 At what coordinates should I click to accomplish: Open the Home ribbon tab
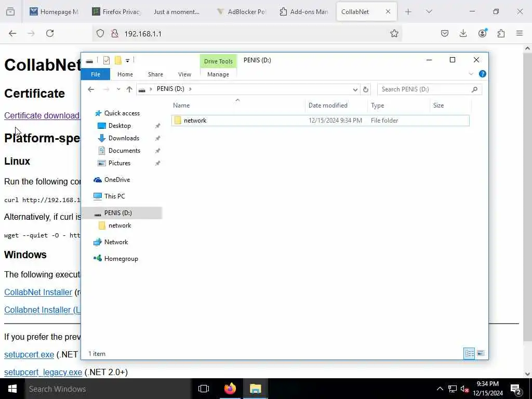point(125,74)
